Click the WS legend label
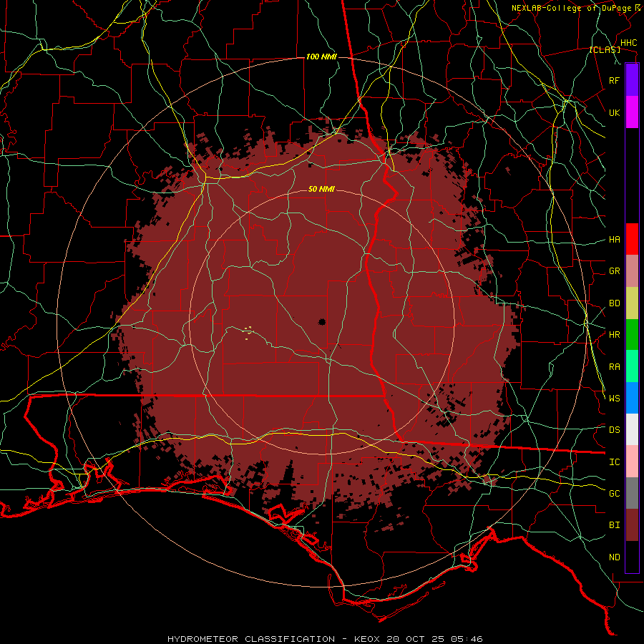This screenshot has height=644, width=644. click(615, 398)
